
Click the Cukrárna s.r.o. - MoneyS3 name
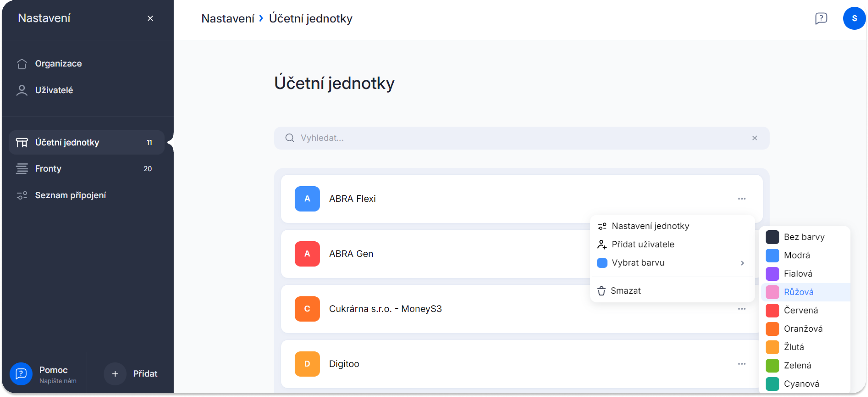pos(385,309)
